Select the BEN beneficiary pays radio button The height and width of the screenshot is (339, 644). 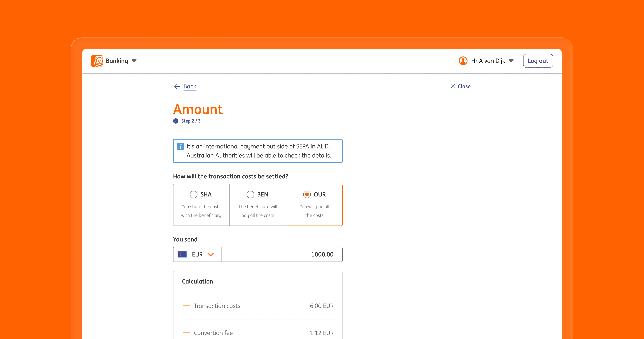[x=250, y=194]
